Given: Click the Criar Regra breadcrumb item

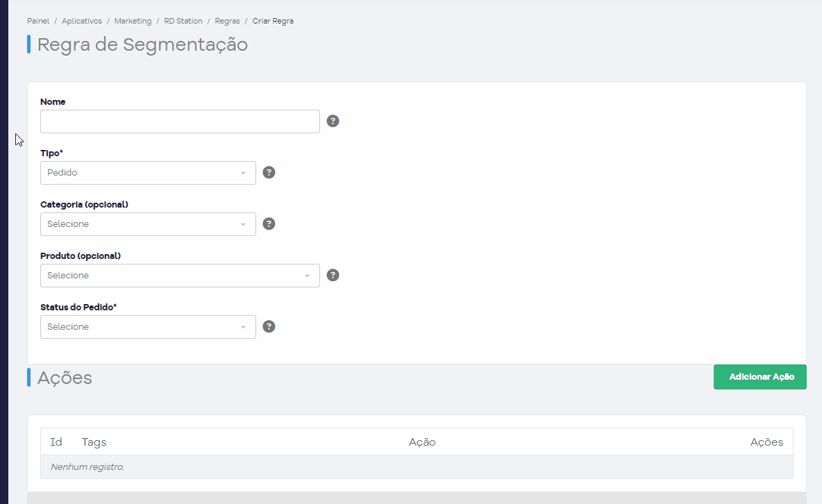Looking at the screenshot, I should tap(273, 21).
